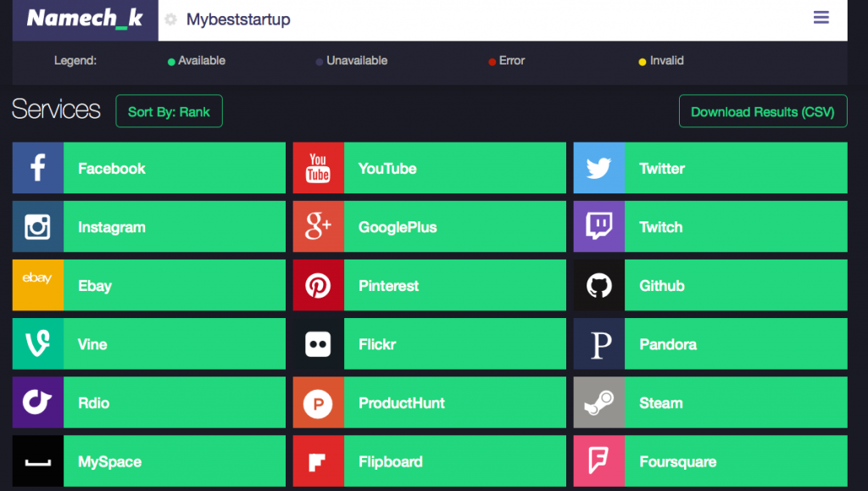The width and height of the screenshot is (868, 491).
Task: View the Steam result tile
Action: pos(710,403)
